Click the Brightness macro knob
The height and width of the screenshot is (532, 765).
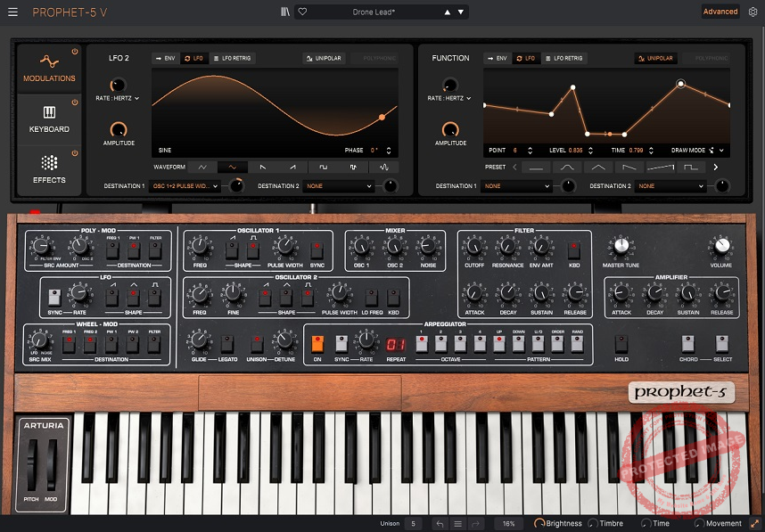539,523
